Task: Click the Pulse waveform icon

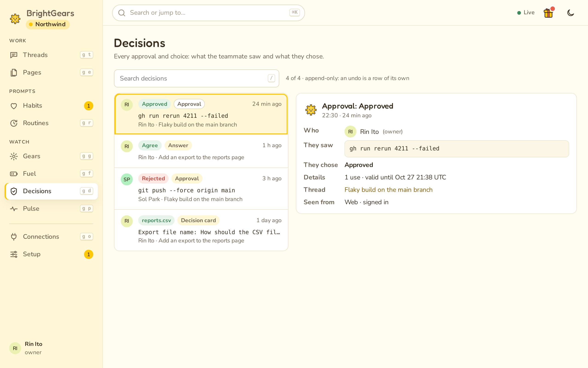Action: tap(14, 209)
